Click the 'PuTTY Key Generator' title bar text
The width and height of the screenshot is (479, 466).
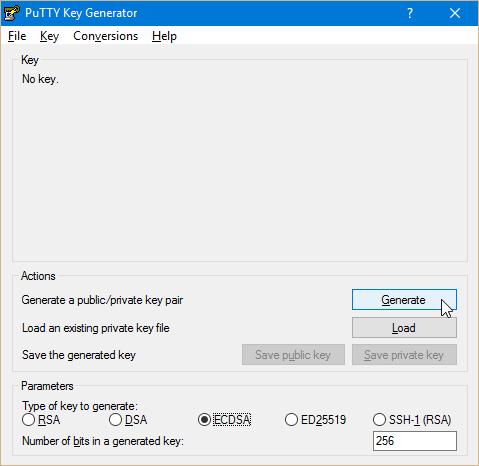[x=81, y=13]
